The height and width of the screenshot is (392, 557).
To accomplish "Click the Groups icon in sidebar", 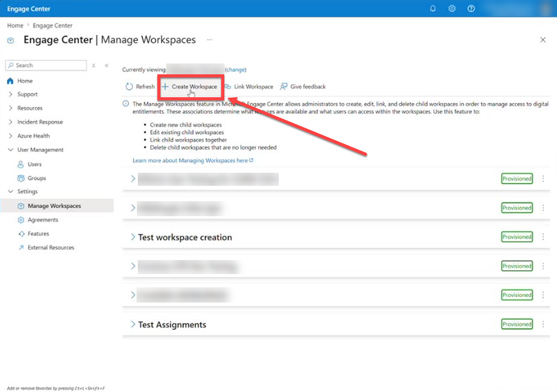I will pyautogui.click(x=21, y=178).
